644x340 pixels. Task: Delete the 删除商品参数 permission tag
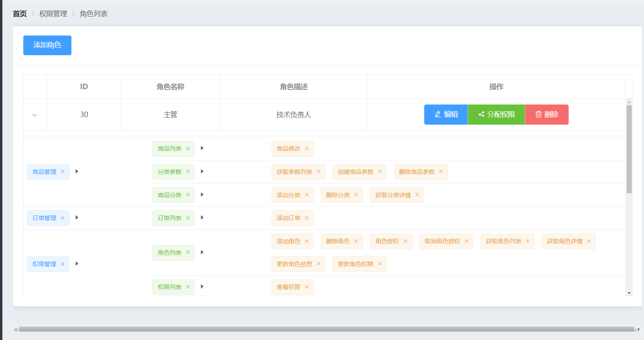point(441,172)
